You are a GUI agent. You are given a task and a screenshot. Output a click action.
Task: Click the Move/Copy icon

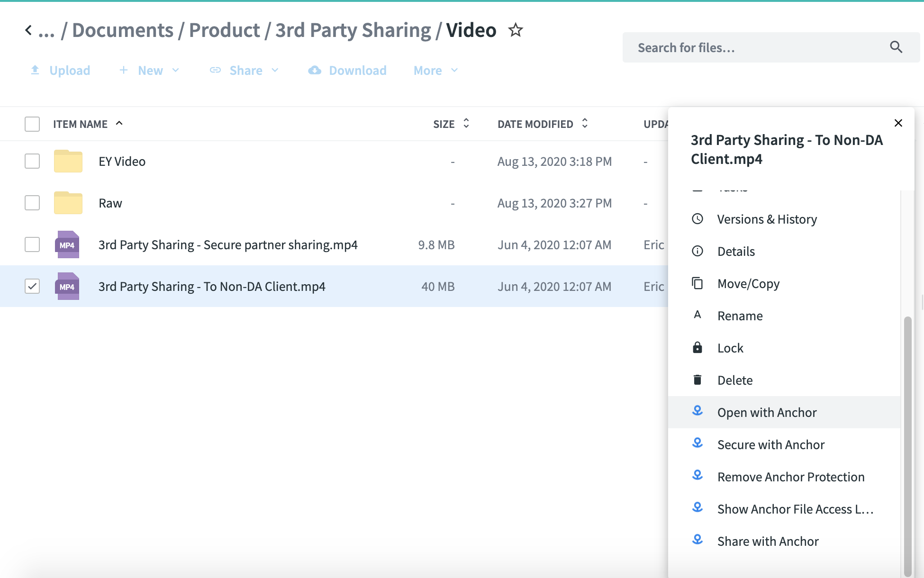pyautogui.click(x=697, y=283)
